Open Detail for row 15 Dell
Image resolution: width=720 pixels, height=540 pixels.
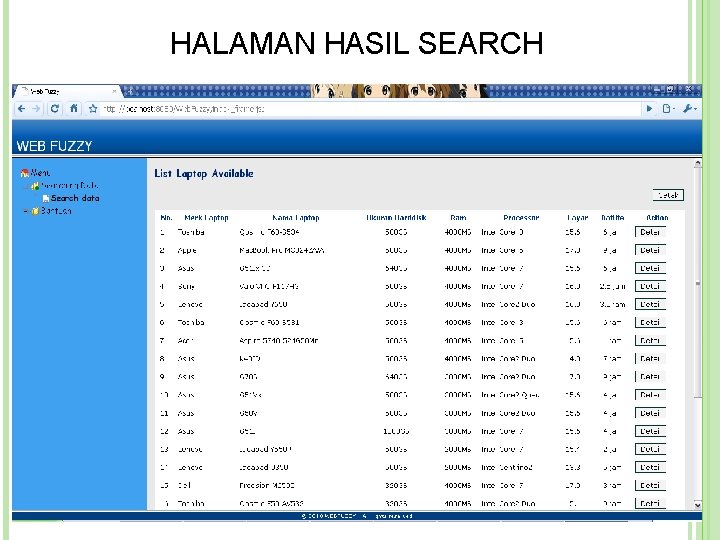click(x=650, y=485)
